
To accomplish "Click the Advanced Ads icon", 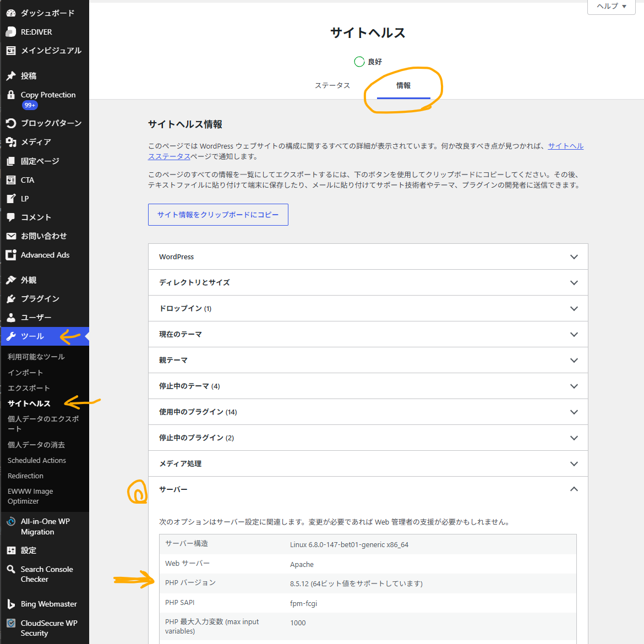I will (11, 255).
